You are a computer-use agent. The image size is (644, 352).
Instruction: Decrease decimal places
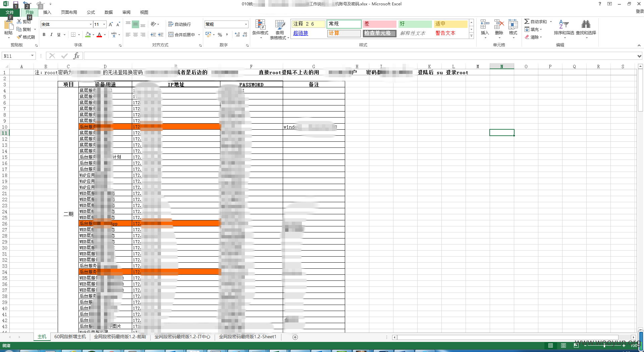pyautogui.click(x=245, y=35)
